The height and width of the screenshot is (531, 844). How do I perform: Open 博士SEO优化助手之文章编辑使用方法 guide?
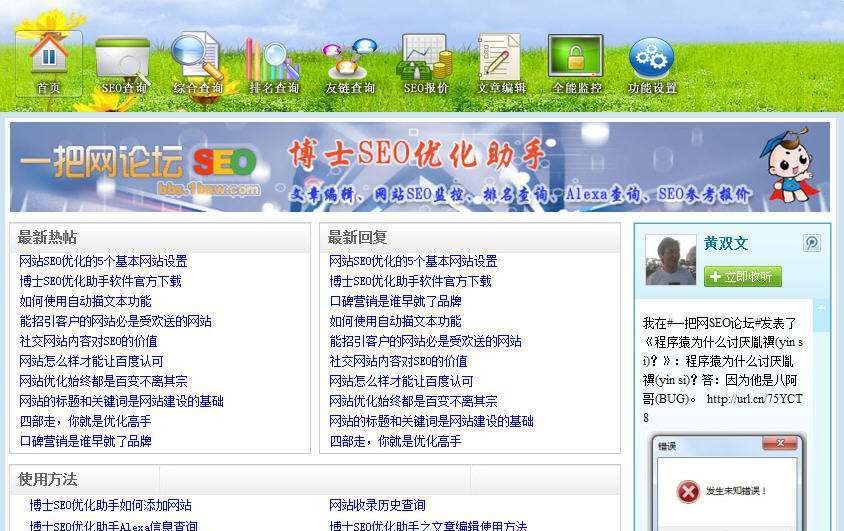[428, 525]
